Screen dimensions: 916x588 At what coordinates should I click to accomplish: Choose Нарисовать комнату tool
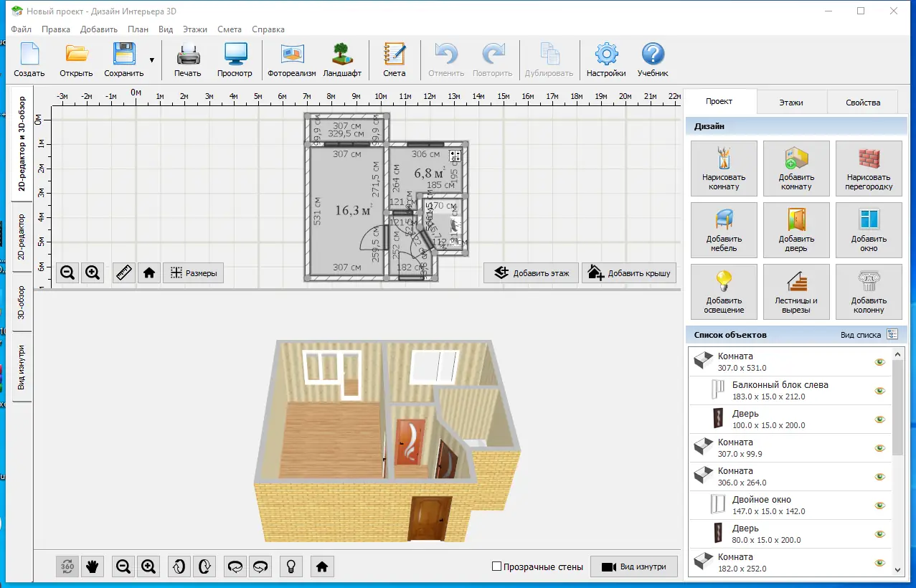click(724, 169)
